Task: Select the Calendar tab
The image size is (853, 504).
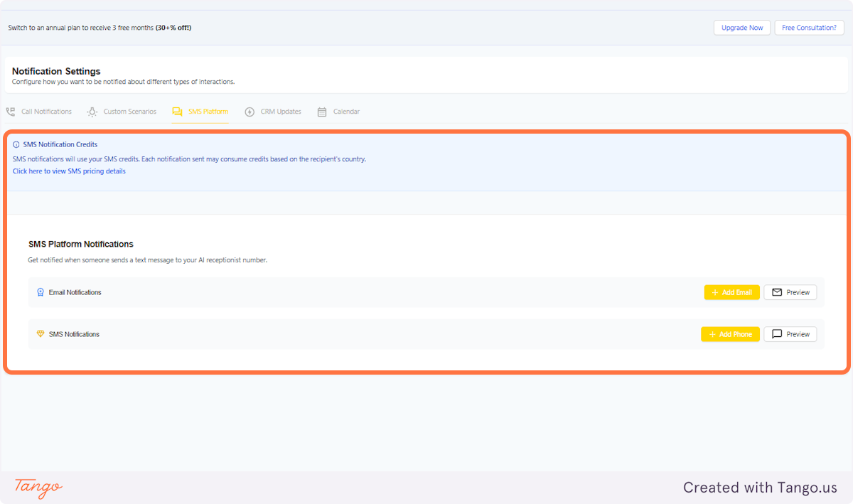Action: pos(346,112)
